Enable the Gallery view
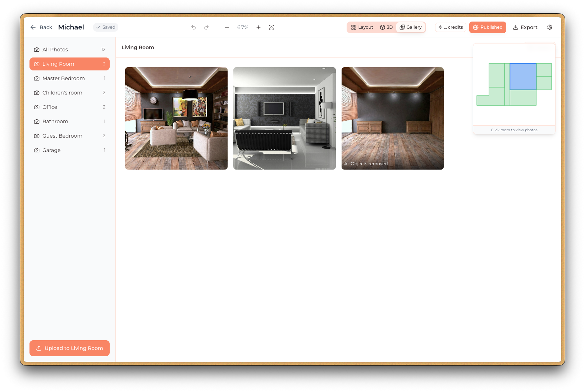 [x=411, y=27]
